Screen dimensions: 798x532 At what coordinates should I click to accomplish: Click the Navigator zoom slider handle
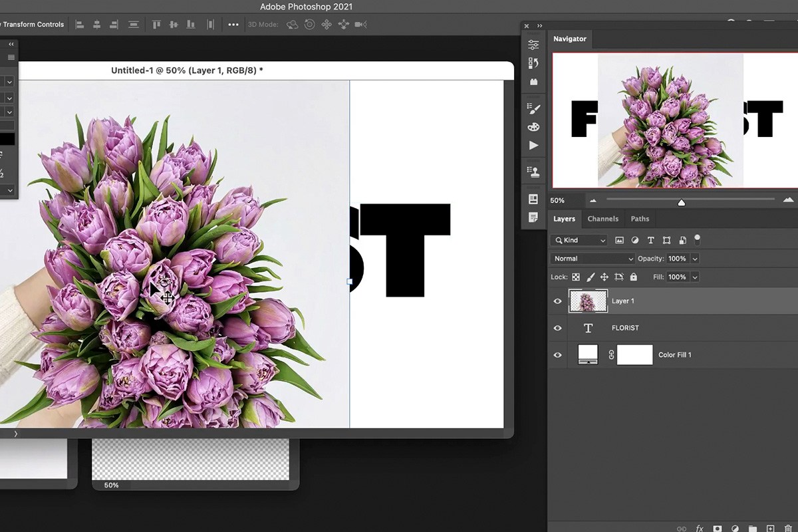[681, 202]
